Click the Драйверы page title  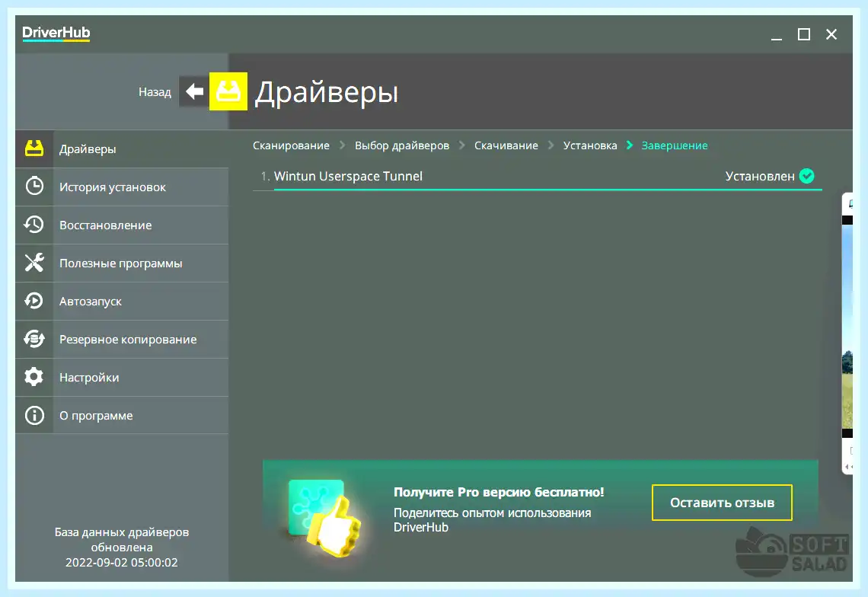point(326,92)
